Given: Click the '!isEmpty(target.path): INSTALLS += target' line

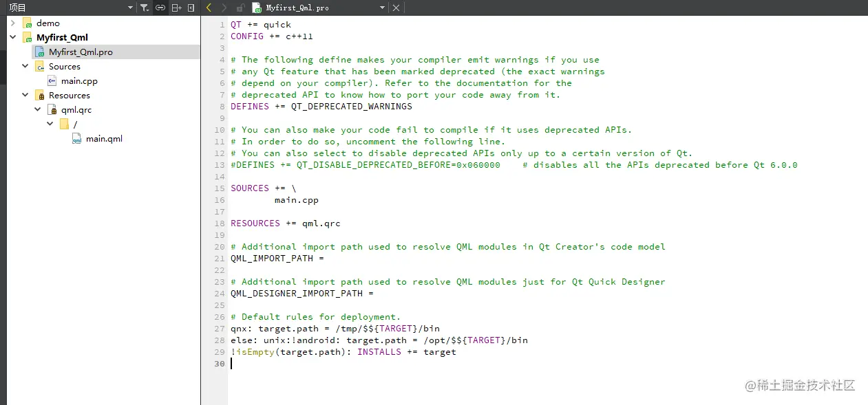Looking at the screenshot, I should coord(343,351).
